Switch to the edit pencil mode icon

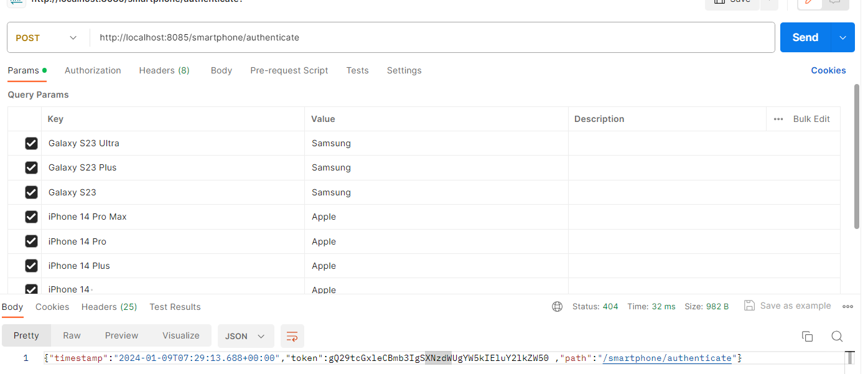click(x=810, y=2)
